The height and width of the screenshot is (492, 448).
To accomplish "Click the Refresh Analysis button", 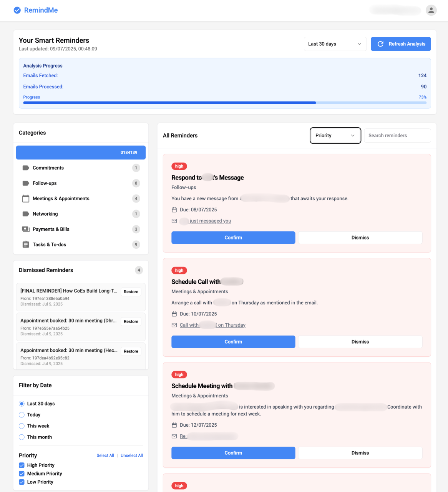I will (401, 44).
